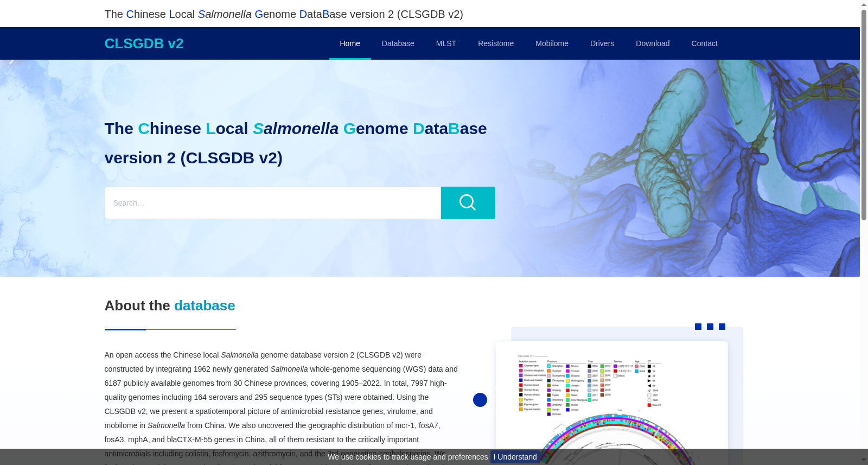Click the scrollbar down arrow
The image size is (868, 465).
coord(864,460)
